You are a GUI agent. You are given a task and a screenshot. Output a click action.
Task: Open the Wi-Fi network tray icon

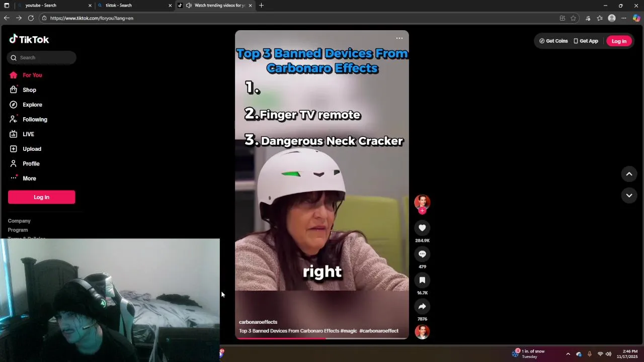(x=600, y=354)
